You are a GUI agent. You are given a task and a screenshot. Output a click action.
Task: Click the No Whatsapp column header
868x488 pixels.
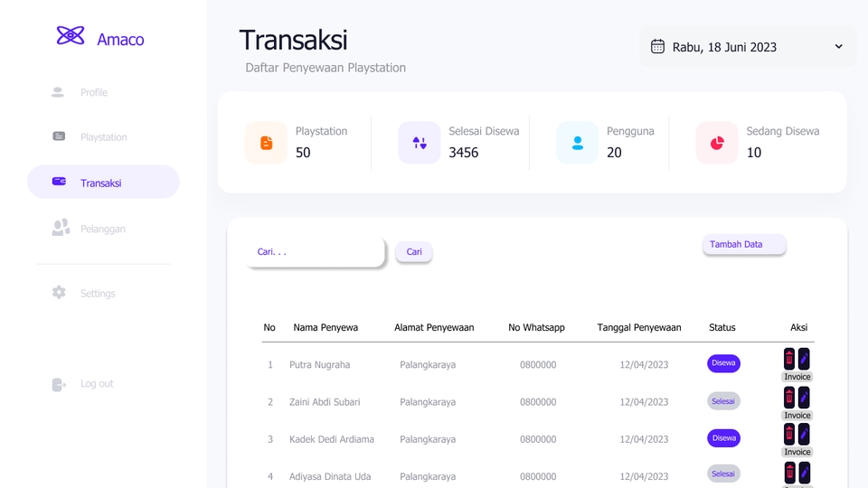tap(536, 327)
